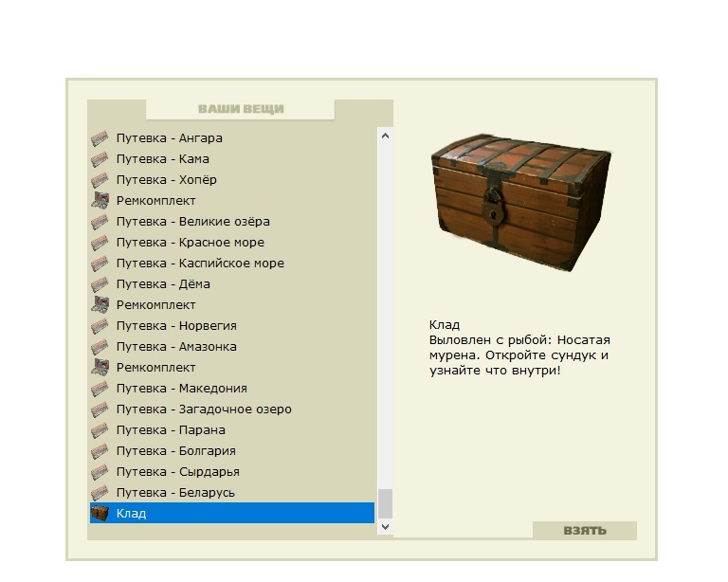This screenshot has height=582, width=728.
Task: Click the ticket icon beside Путевка - Хопёр
Action: tap(100, 180)
